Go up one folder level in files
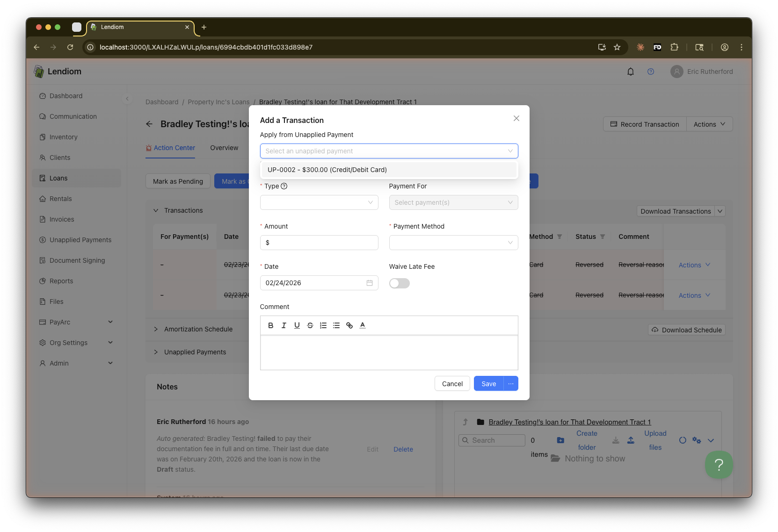The width and height of the screenshot is (778, 532). (465, 422)
